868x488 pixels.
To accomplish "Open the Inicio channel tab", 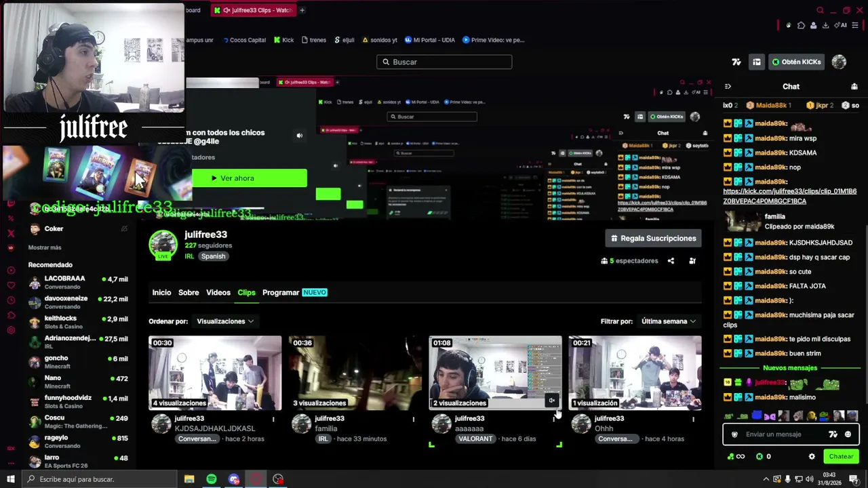I will 161,293.
